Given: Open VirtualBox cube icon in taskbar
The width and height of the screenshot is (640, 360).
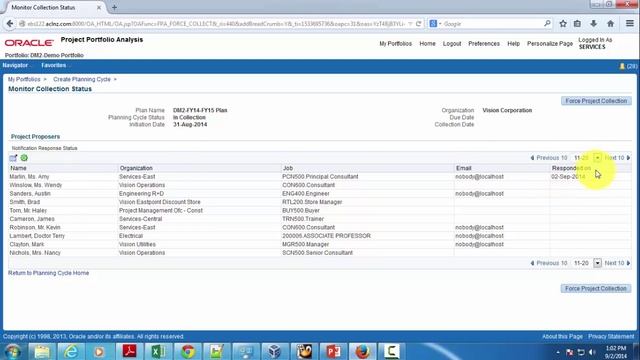Looking at the screenshot, I should pos(275,351).
